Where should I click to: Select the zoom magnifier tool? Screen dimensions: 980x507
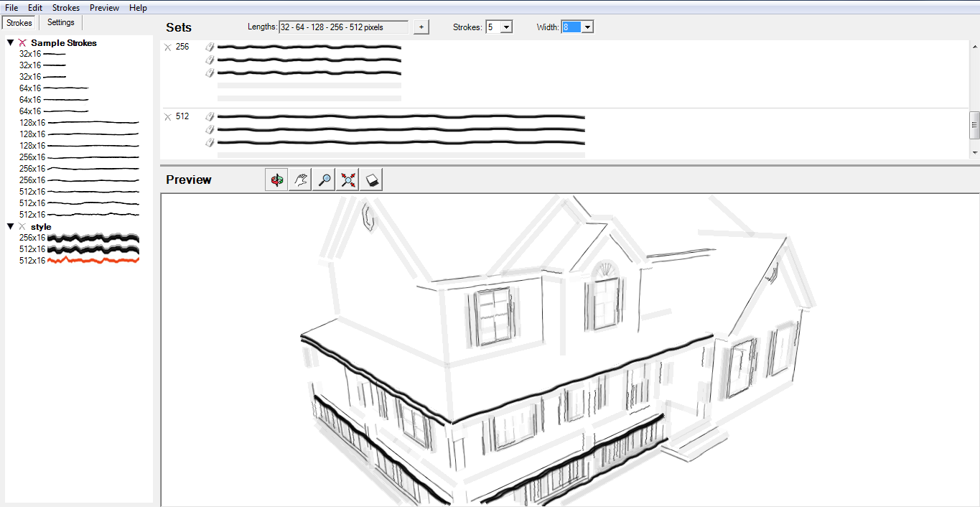322,179
